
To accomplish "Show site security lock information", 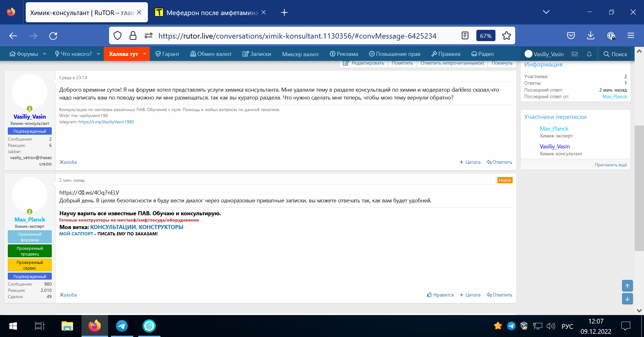I will [133, 36].
